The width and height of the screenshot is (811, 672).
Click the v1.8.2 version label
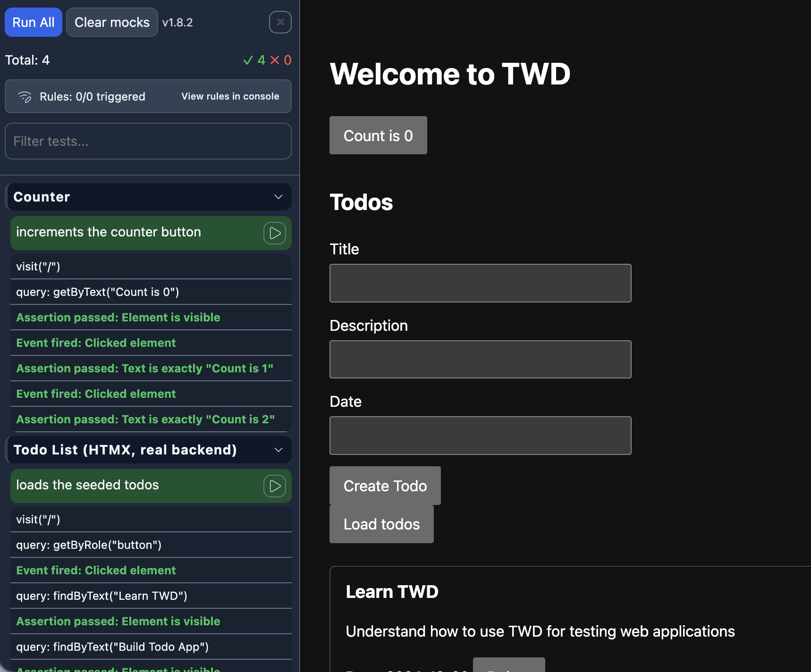pyautogui.click(x=177, y=22)
